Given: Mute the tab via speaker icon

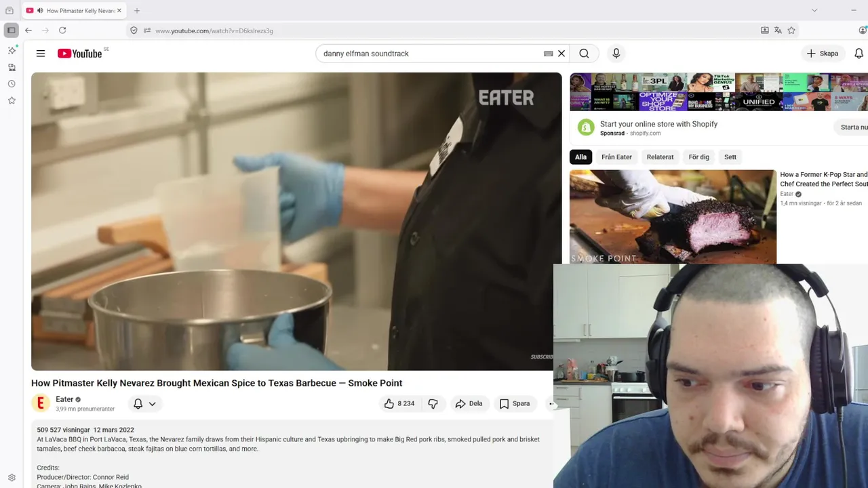Looking at the screenshot, I should coord(40,11).
